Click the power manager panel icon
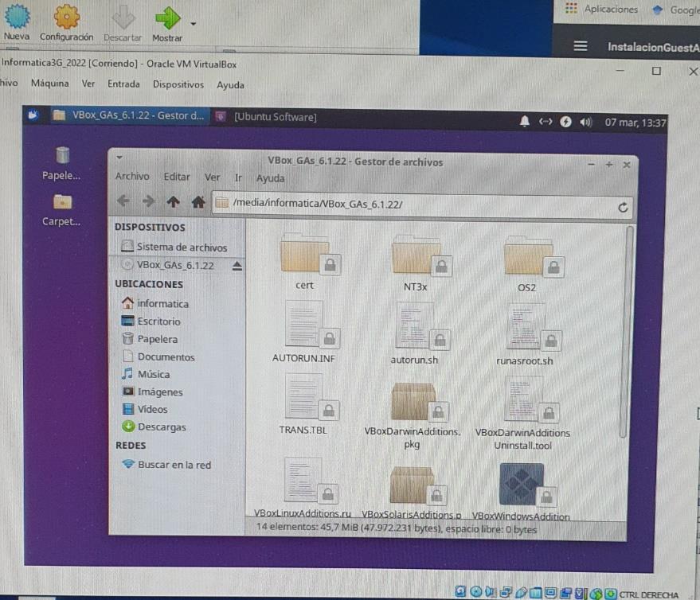This screenshot has width=700, height=600. coord(565,122)
